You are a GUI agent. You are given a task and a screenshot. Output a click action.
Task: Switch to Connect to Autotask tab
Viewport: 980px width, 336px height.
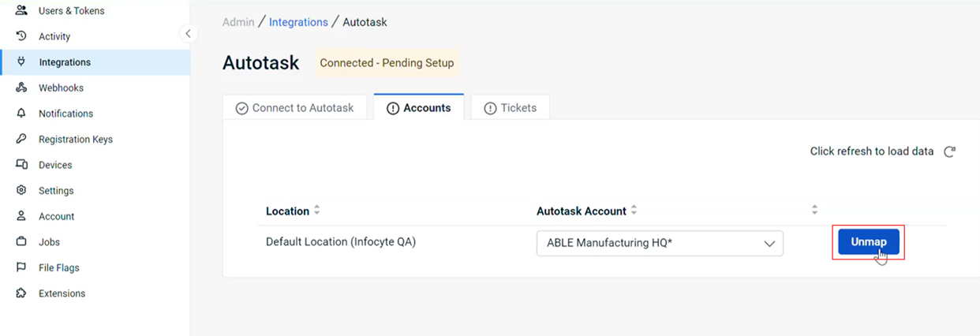(x=295, y=108)
